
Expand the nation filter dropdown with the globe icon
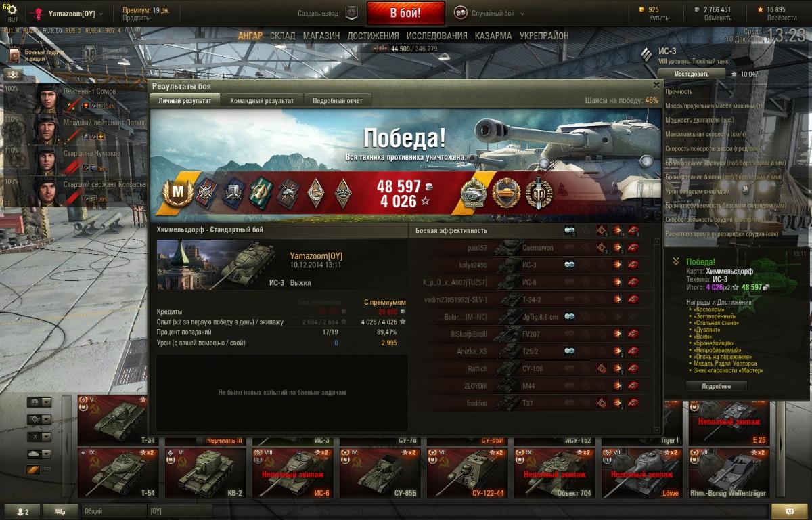tap(39, 402)
